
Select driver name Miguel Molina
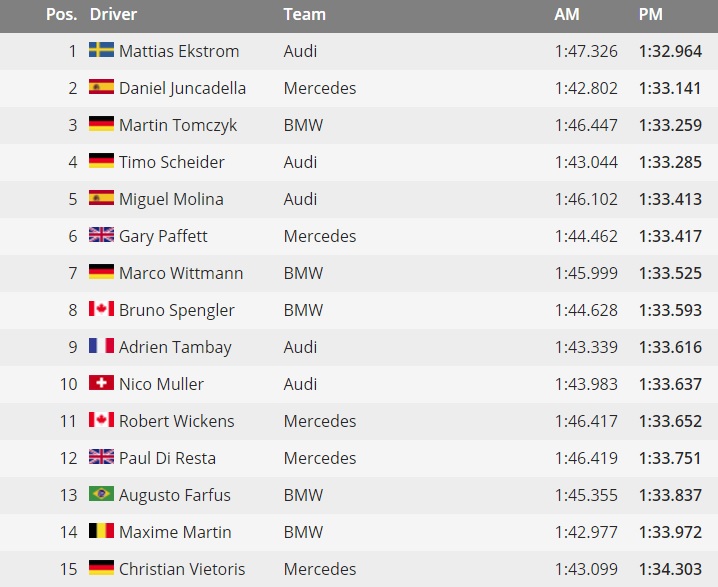click(x=171, y=200)
